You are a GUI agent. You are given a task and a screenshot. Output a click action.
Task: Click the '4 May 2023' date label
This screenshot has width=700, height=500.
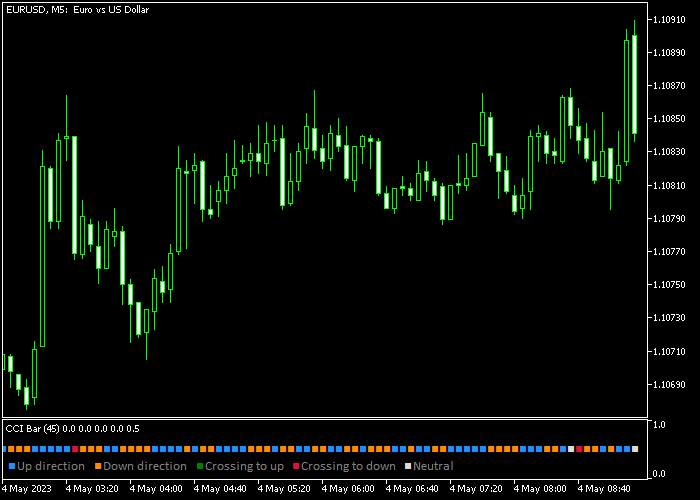pos(26,489)
